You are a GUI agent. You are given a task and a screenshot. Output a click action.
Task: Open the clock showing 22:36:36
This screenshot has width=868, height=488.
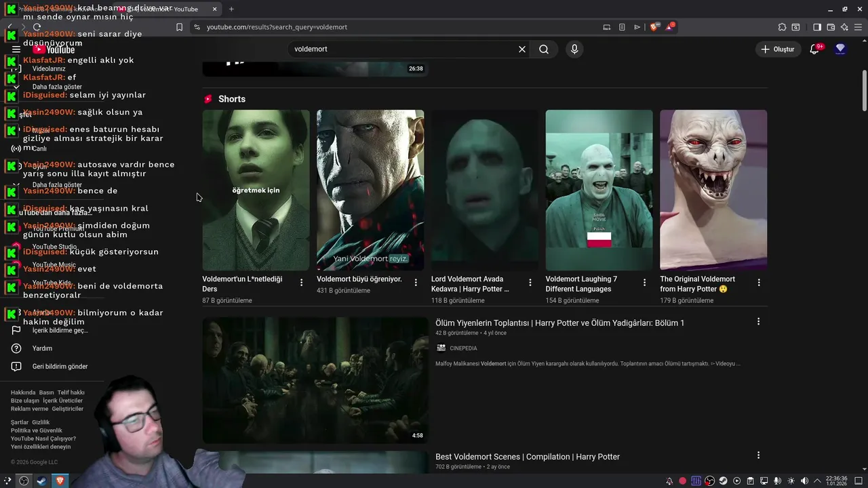[836, 481]
